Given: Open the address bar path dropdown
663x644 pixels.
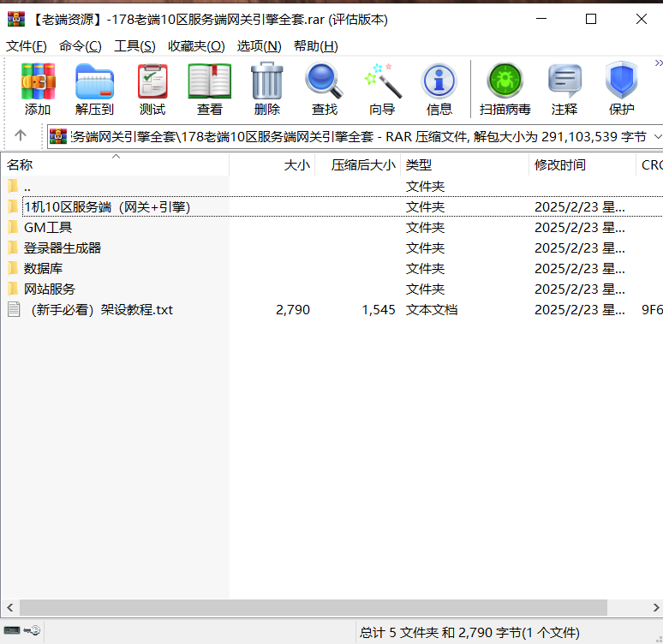Looking at the screenshot, I should (x=657, y=136).
